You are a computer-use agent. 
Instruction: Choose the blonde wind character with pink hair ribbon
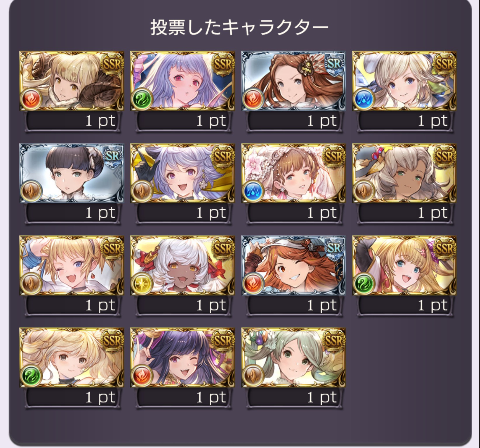pyautogui.click(x=404, y=265)
